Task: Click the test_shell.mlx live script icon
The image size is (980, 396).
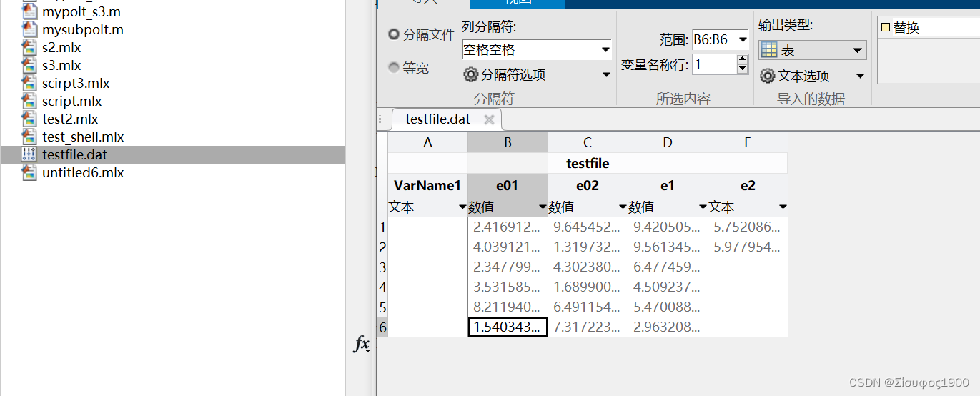Action: click(29, 137)
